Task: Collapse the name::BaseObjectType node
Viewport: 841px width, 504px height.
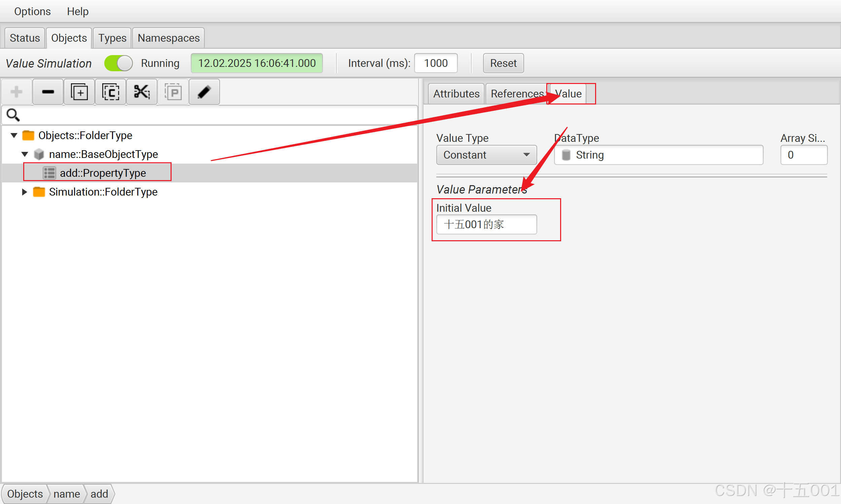Action: pos(25,154)
